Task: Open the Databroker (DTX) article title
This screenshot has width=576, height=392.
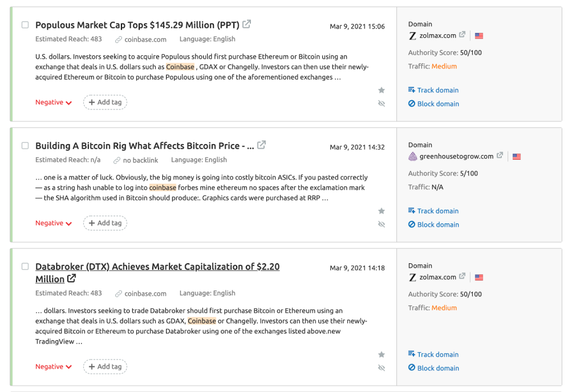Action: point(157,267)
